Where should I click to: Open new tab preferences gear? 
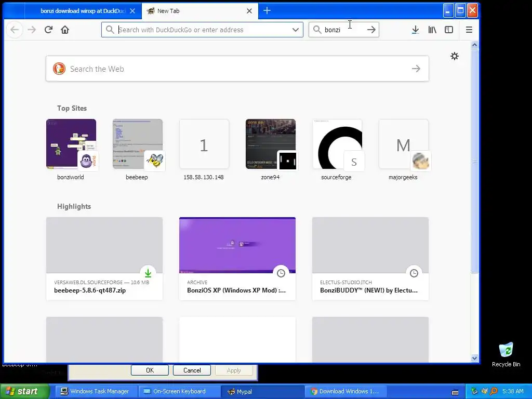[455, 56]
